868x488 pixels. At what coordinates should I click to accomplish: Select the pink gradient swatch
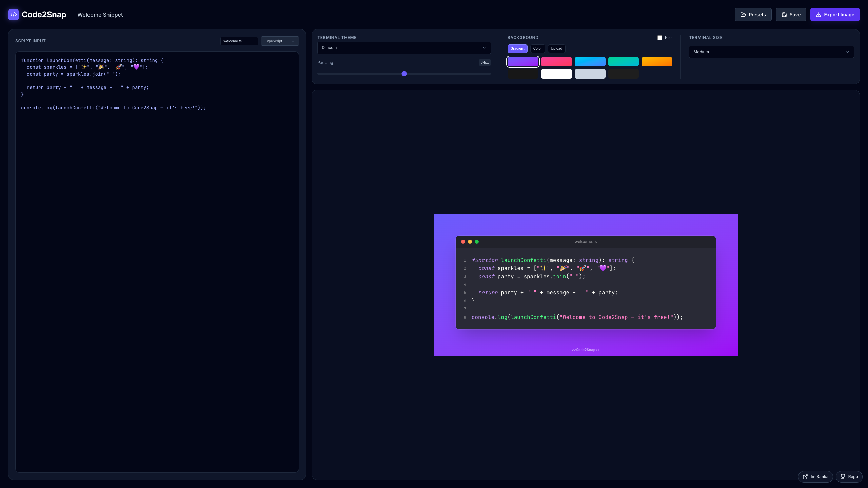pos(556,62)
